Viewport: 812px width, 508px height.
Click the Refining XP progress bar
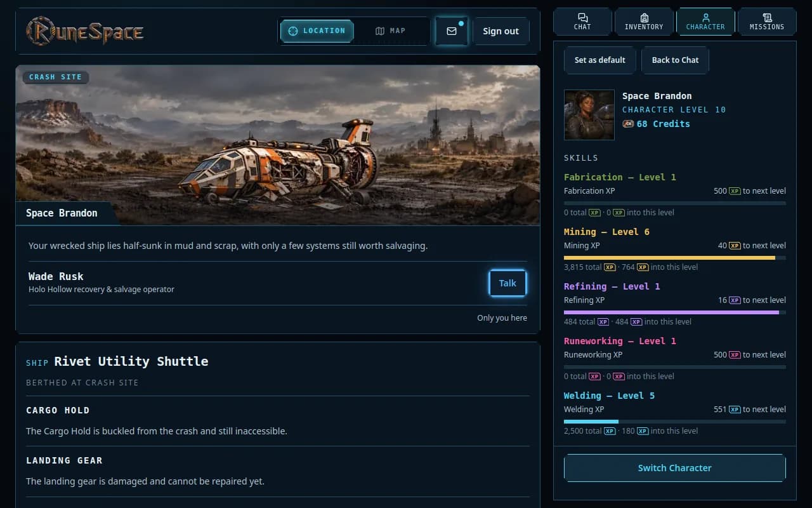pyautogui.click(x=675, y=312)
